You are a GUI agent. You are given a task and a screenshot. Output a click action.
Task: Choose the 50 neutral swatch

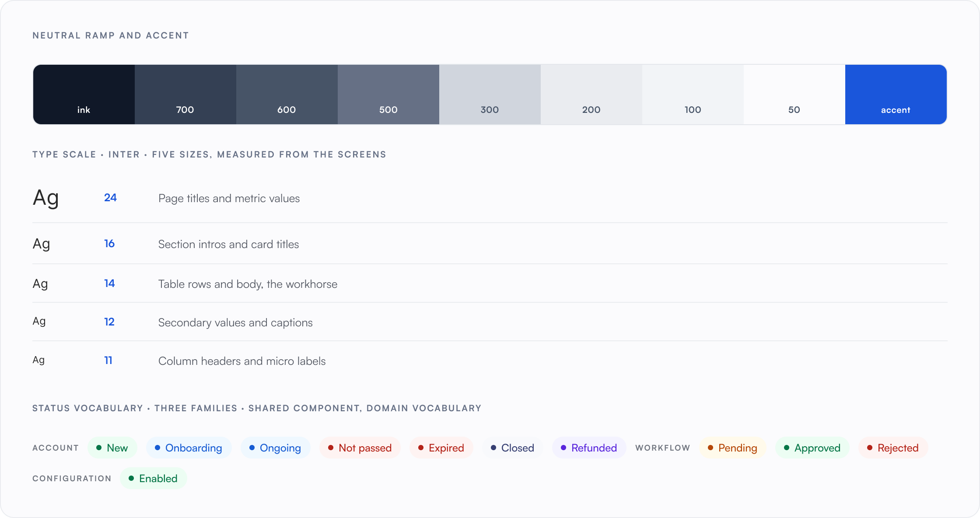click(x=794, y=94)
